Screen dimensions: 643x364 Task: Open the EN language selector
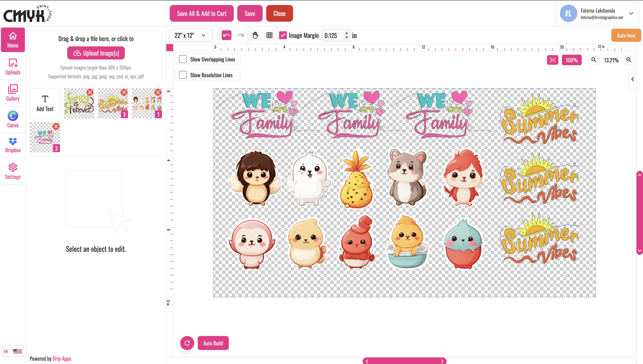click(x=13, y=351)
